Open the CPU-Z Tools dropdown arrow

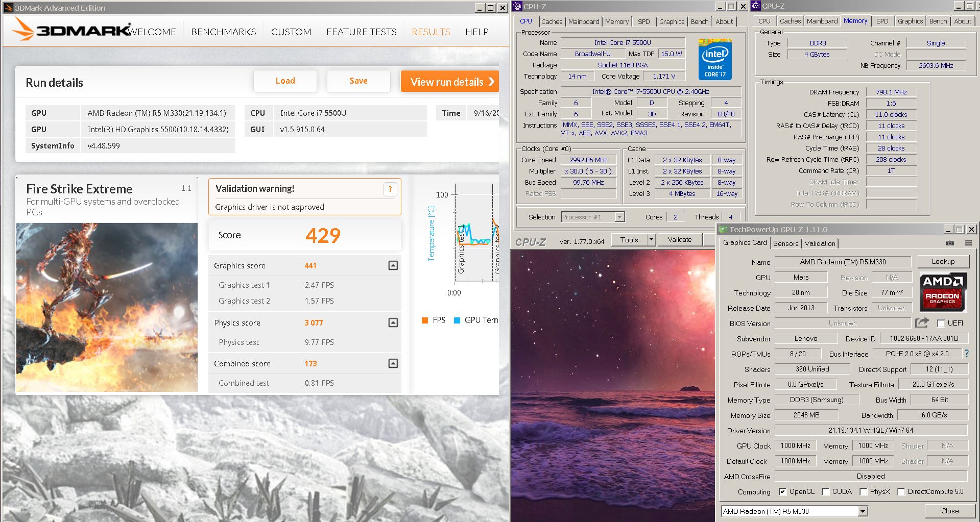(651, 239)
